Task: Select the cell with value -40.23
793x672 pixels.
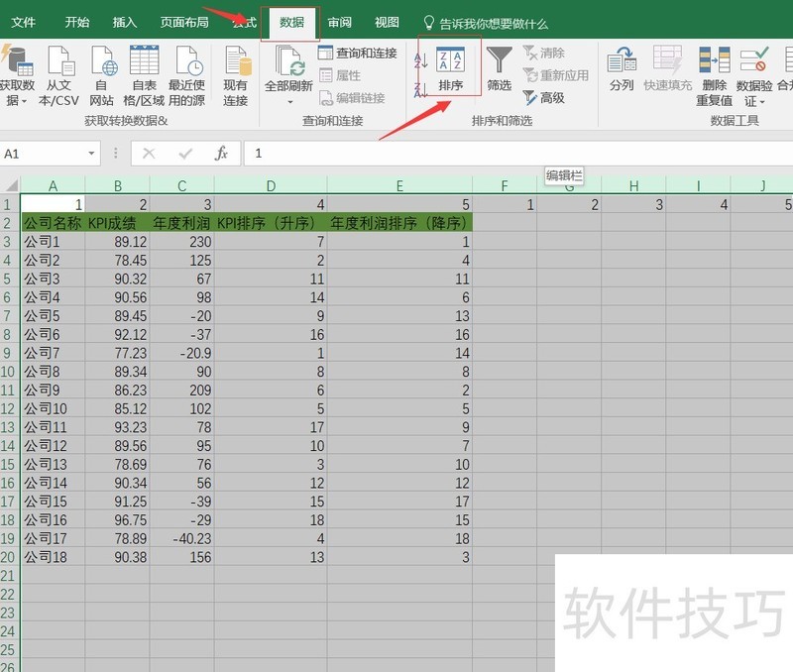Action: pyautogui.click(x=182, y=538)
